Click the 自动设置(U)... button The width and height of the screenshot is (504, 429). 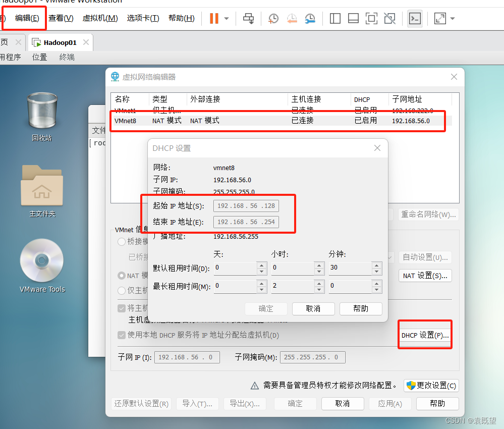click(x=425, y=257)
